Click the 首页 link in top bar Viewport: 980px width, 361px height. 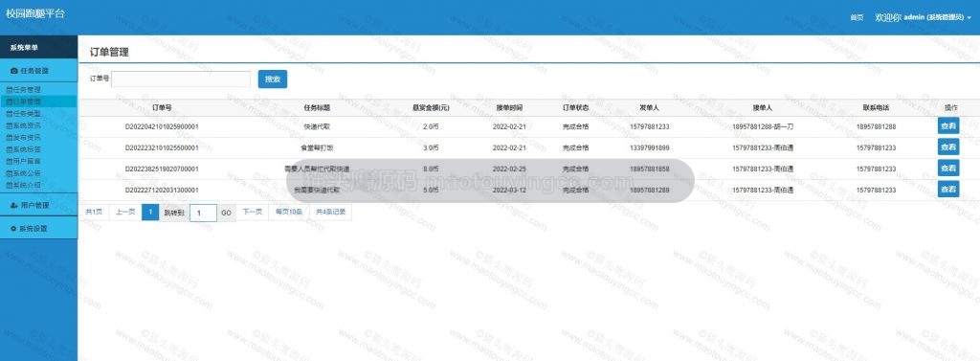tap(857, 17)
